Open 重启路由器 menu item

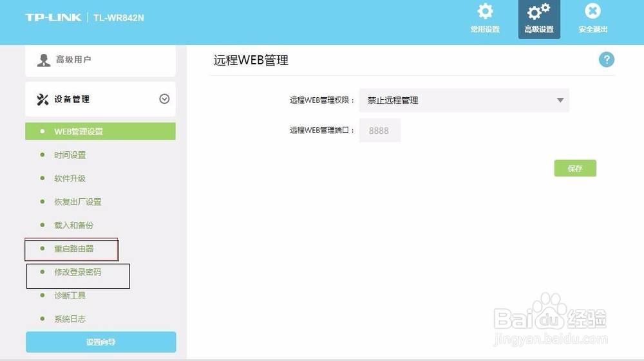(73, 248)
